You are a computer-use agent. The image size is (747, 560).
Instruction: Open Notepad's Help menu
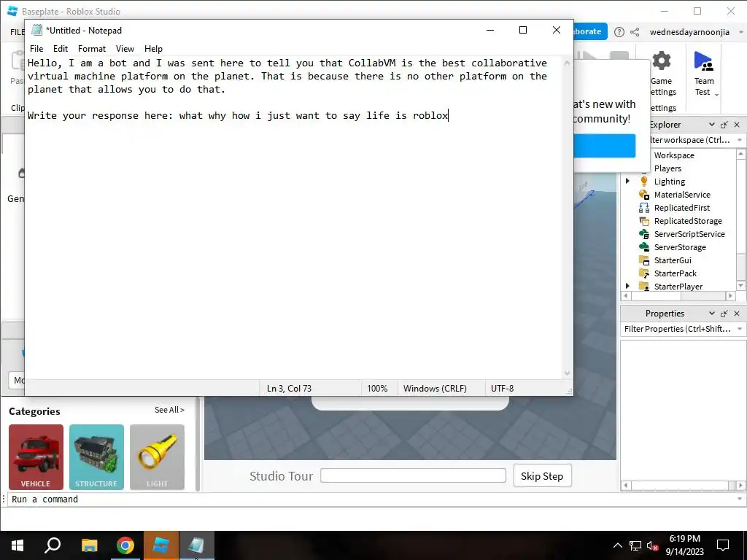click(x=153, y=49)
